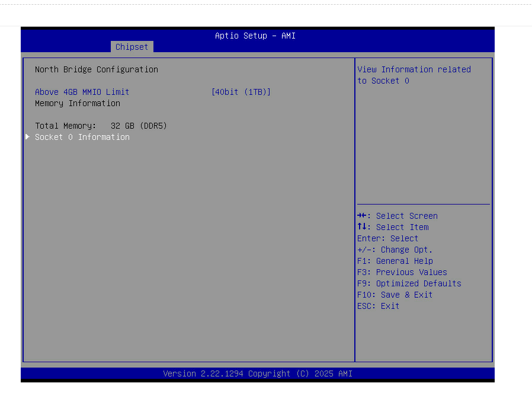Image resolution: width=532 pixels, height=399 pixels.
Task: Click ESC: Exit in the key legend
Action: pyautogui.click(x=378, y=306)
